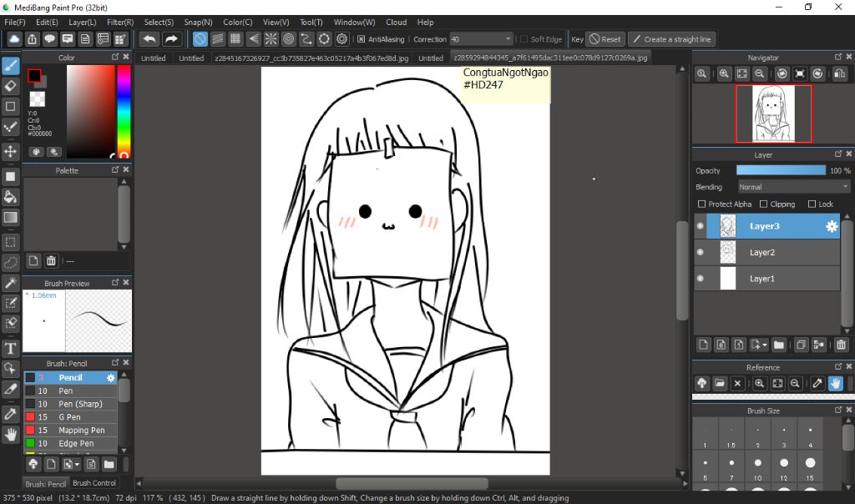Open the Correction value dropdown
The height and width of the screenshot is (504, 855).
click(x=508, y=39)
